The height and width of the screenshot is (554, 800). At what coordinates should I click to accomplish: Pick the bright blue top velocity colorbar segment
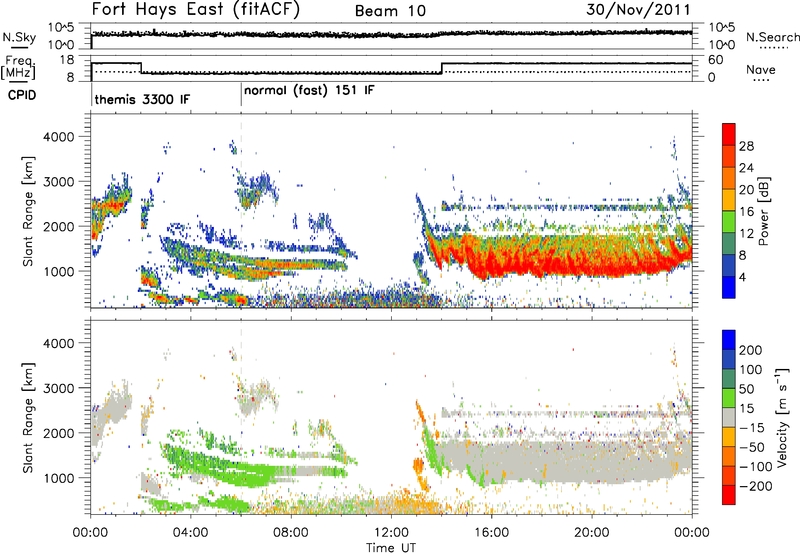(x=729, y=340)
